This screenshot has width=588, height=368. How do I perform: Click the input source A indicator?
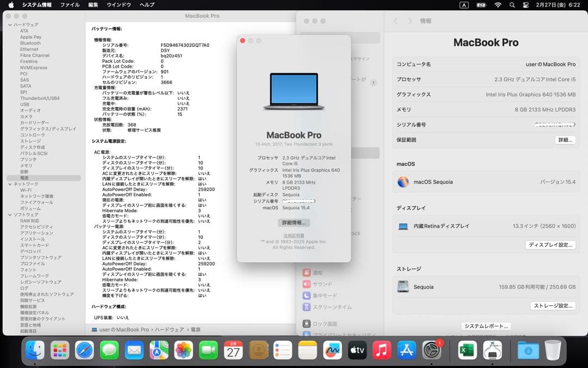tap(464, 5)
